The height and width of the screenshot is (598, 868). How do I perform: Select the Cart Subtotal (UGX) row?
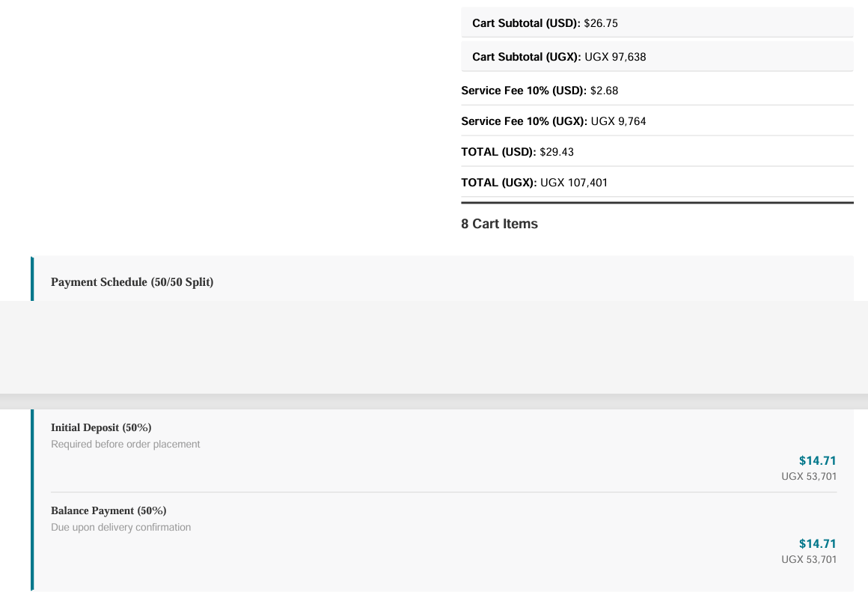tap(657, 56)
